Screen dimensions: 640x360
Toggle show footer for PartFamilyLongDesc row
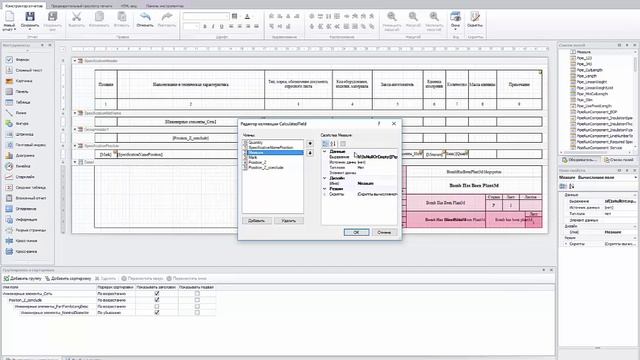(197, 306)
